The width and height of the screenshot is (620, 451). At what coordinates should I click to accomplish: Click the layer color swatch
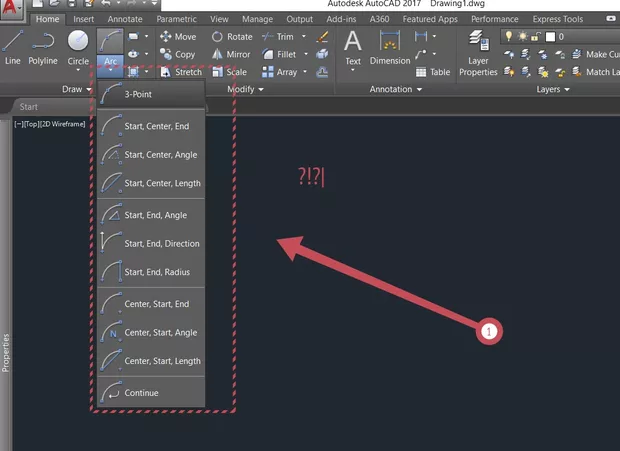click(549, 37)
